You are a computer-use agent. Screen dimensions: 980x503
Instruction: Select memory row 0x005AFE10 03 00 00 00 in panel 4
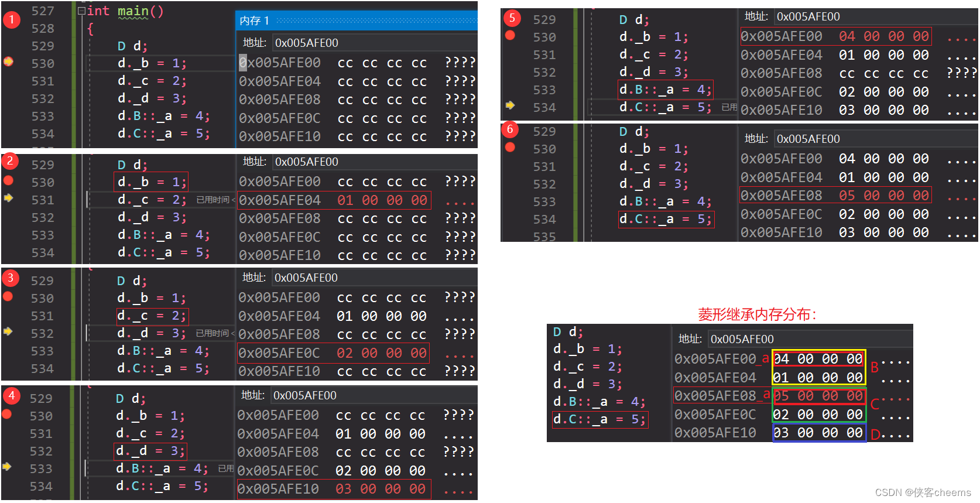coord(334,489)
